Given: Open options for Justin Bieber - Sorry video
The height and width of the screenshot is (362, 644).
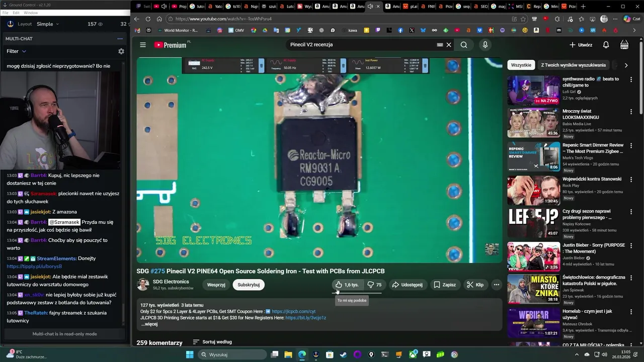Looking at the screenshot, I should pyautogui.click(x=631, y=246).
